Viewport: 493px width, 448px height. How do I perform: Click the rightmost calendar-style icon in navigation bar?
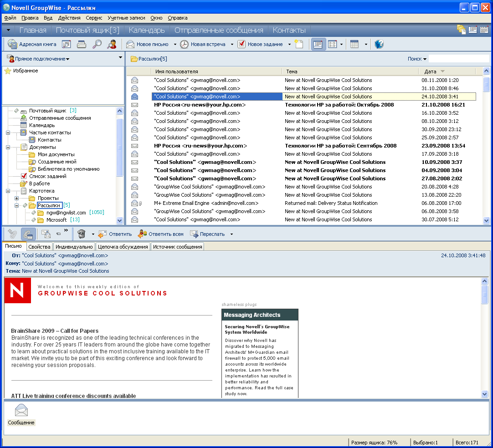(x=484, y=30)
